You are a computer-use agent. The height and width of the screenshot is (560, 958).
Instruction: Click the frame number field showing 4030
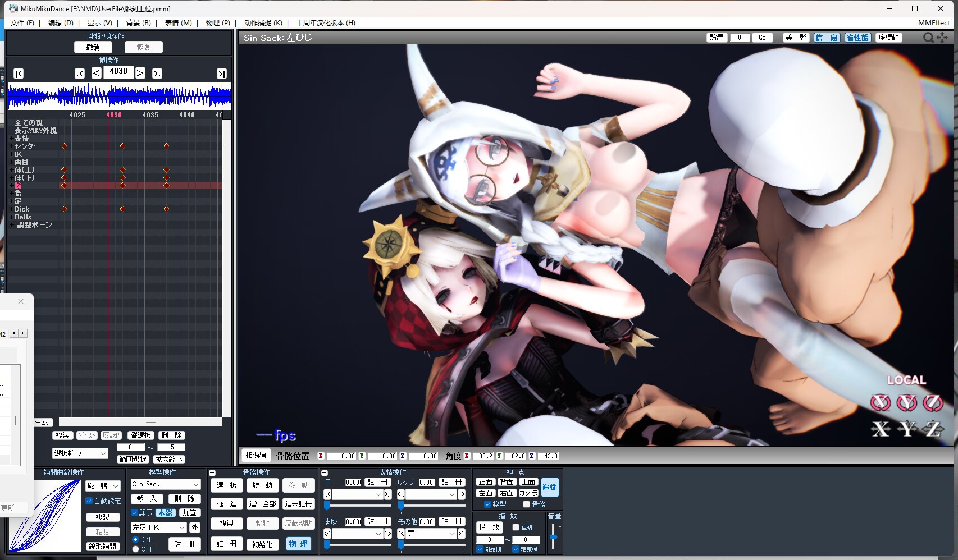[118, 72]
